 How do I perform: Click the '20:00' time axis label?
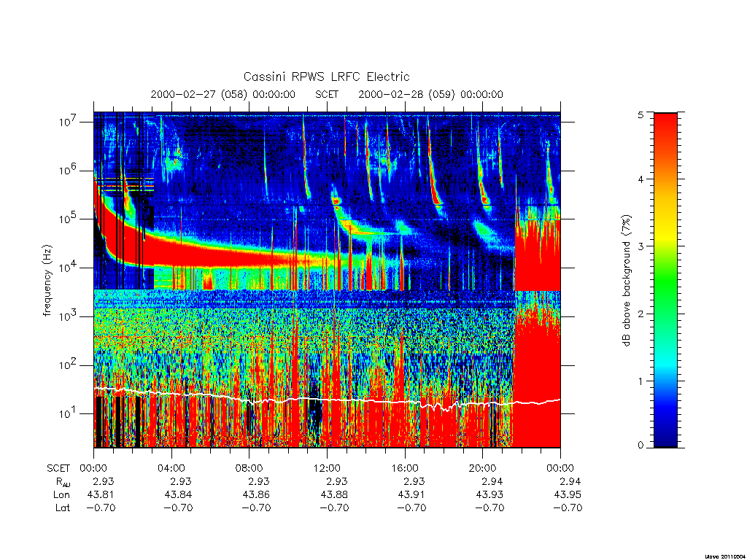pyautogui.click(x=482, y=468)
